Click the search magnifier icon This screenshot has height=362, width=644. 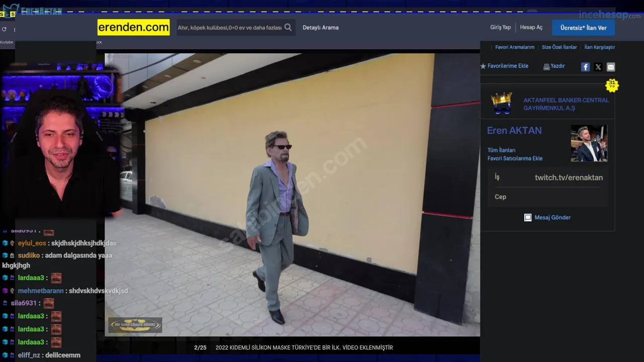288,28
